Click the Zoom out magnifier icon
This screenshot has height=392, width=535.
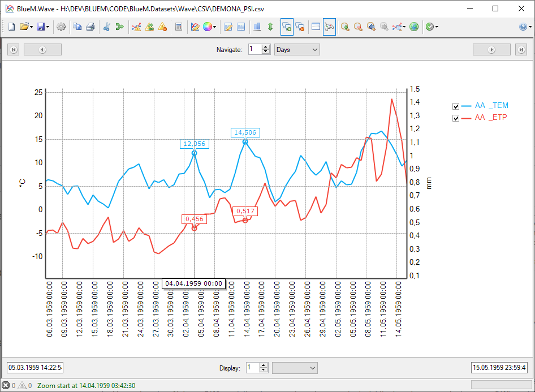click(x=358, y=27)
